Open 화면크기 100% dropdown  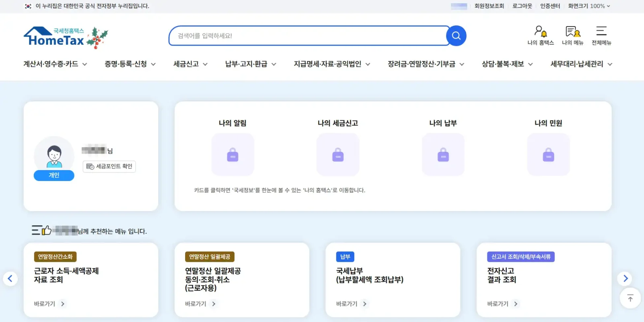coord(589,6)
